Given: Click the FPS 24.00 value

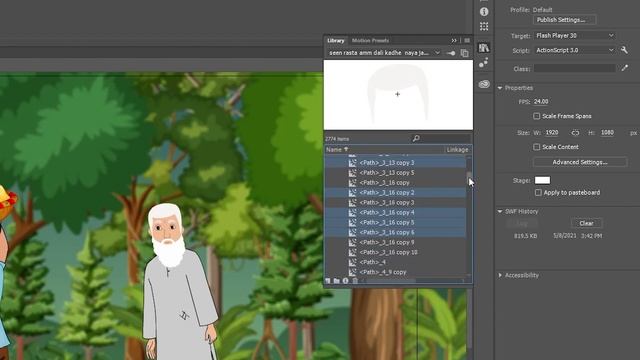Looking at the screenshot, I should point(541,102).
